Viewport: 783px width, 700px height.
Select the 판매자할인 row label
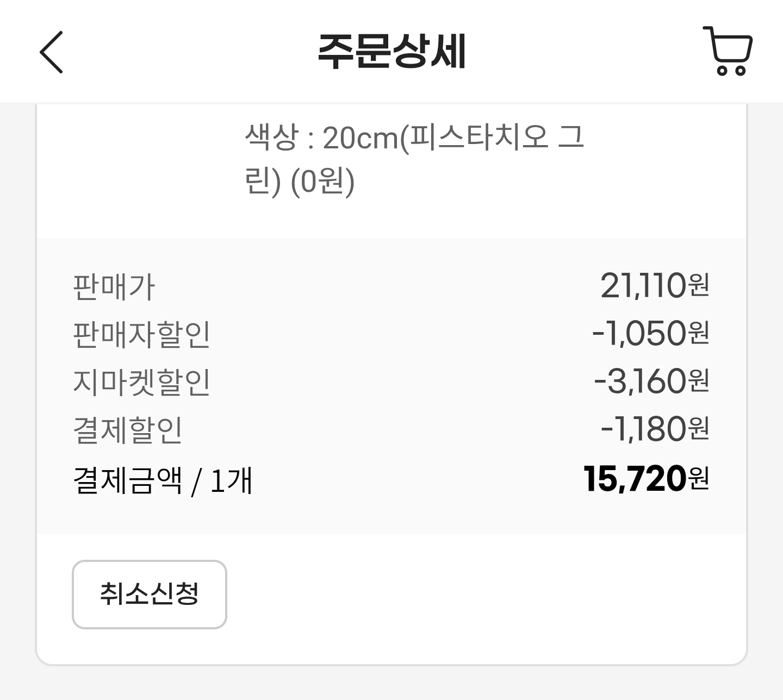141,334
